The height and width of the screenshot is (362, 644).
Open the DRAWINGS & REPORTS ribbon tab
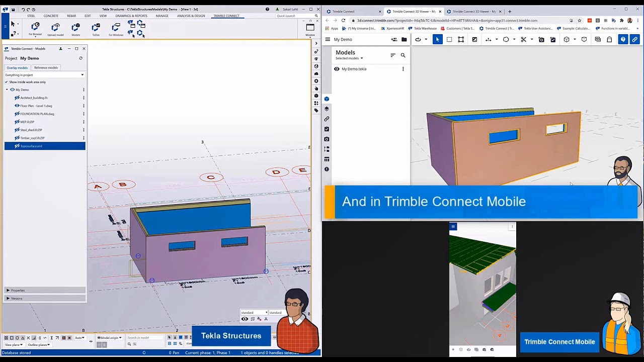pyautogui.click(x=131, y=16)
